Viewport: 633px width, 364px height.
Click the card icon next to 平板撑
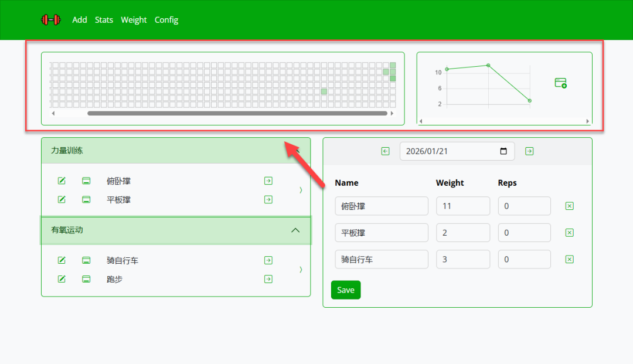coord(86,199)
